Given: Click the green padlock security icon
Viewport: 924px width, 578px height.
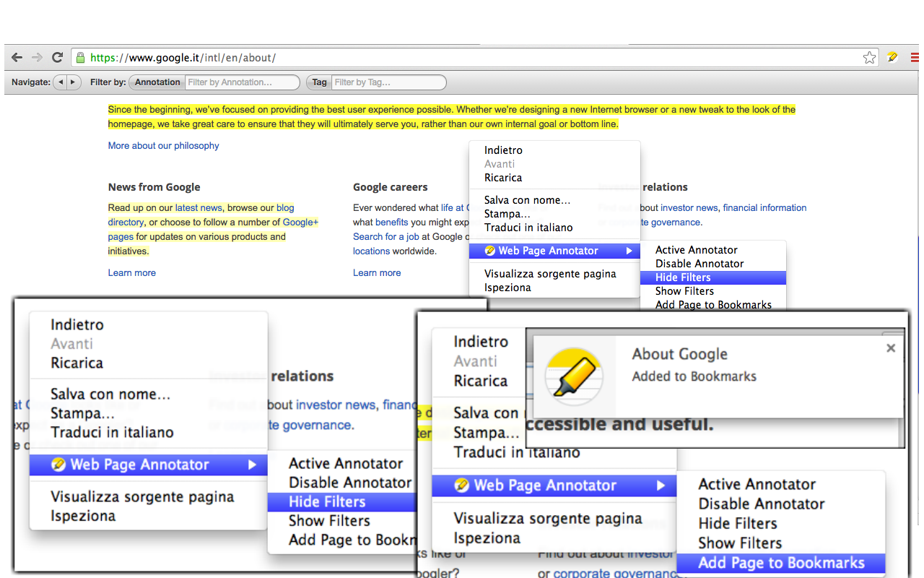Looking at the screenshot, I should [x=81, y=58].
